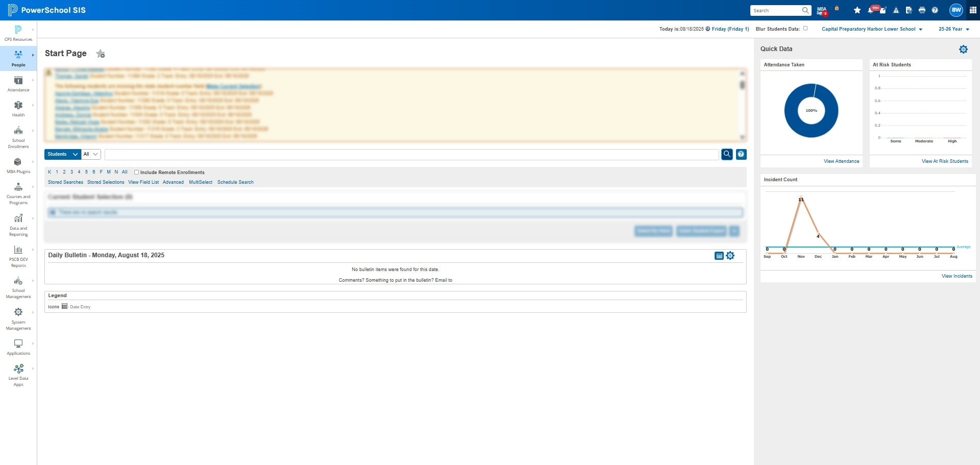
Task: Open the 25-26 Year term dropdown
Action: pos(953,29)
